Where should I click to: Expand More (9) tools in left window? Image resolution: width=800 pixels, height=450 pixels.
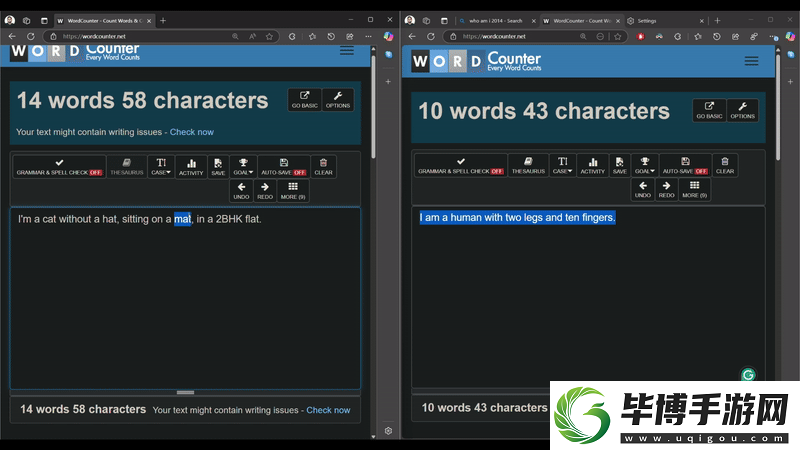tap(293, 191)
